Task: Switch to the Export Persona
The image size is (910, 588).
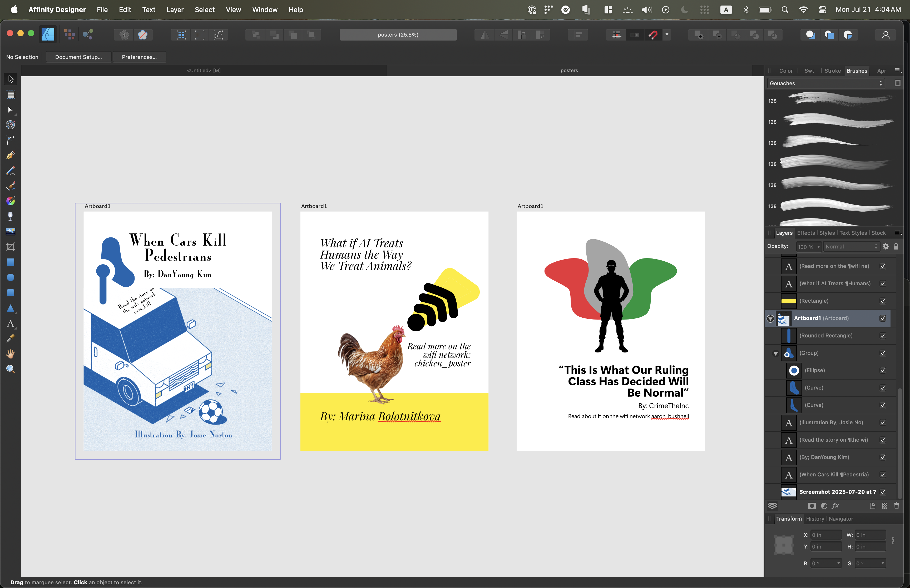Action: pos(88,35)
